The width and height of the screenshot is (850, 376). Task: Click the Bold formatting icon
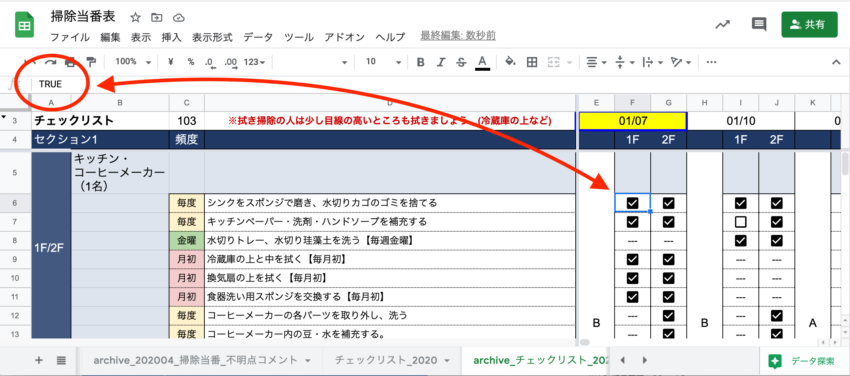(x=420, y=62)
